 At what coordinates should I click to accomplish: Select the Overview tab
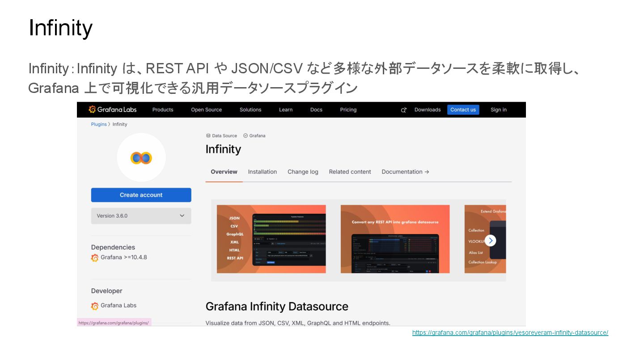pos(224,172)
